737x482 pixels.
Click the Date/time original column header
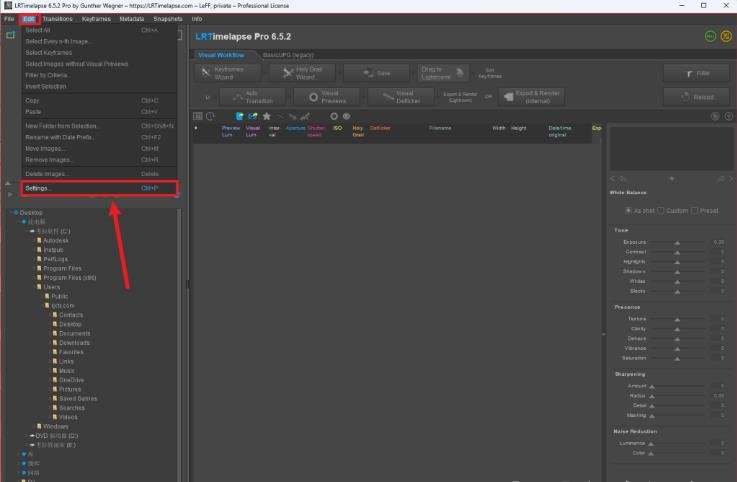coord(560,131)
